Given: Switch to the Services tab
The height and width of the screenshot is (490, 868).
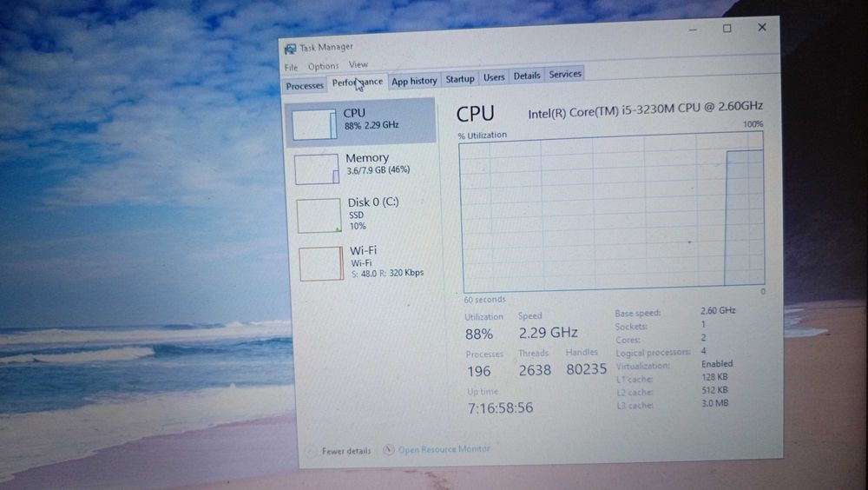Looking at the screenshot, I should click(565, 74).
